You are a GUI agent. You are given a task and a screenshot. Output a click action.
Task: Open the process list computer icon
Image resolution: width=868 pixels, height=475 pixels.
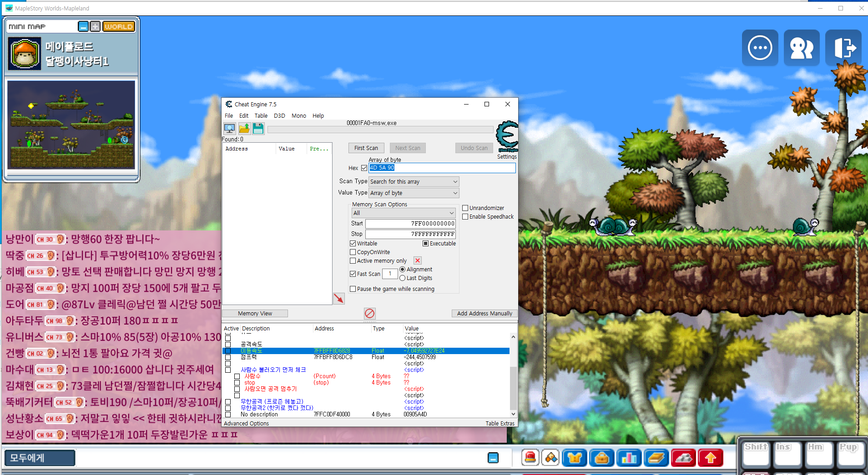point(230,129)
